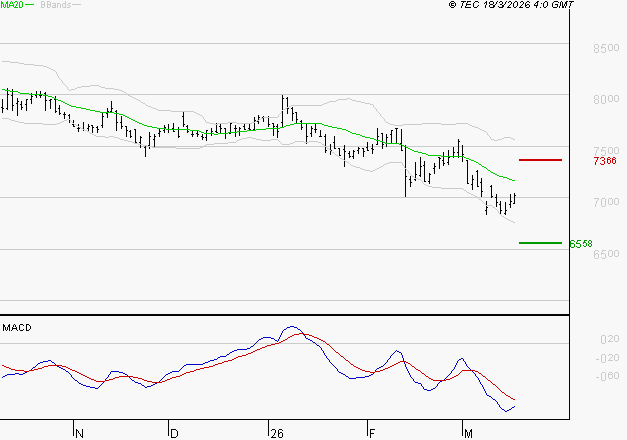Click the TEC copyright timestamp text
627x440 pixels.
tap(511, 5)
